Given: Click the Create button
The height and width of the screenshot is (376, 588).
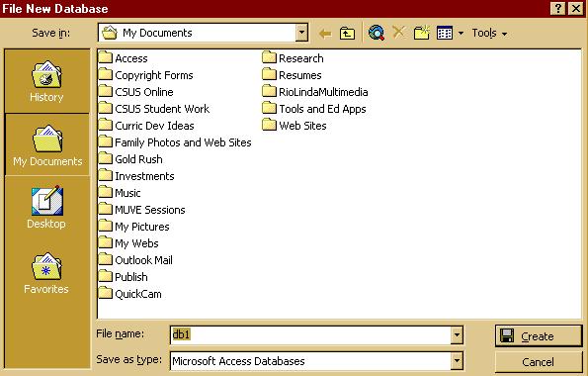Looking at the screenshot, I should 539,335.
